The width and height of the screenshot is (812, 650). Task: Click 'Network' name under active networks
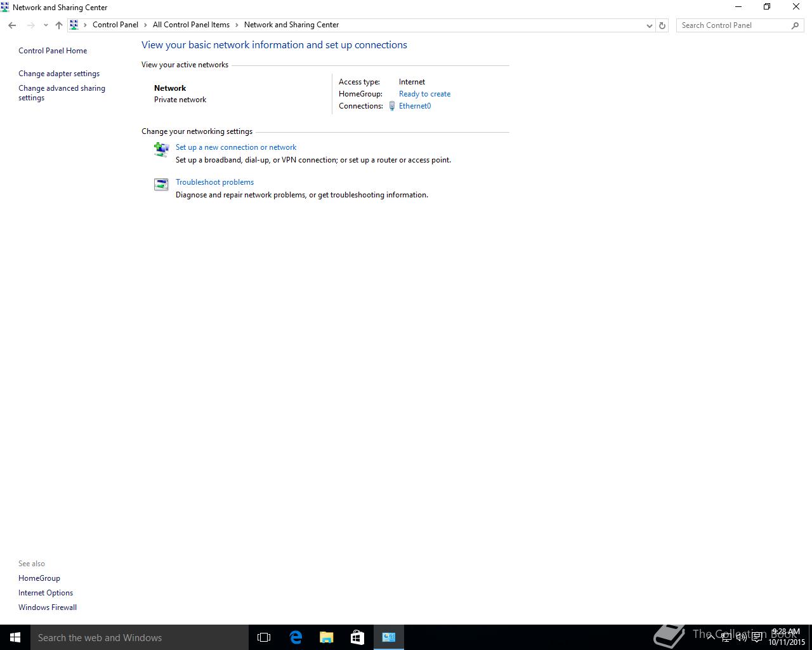170,88
